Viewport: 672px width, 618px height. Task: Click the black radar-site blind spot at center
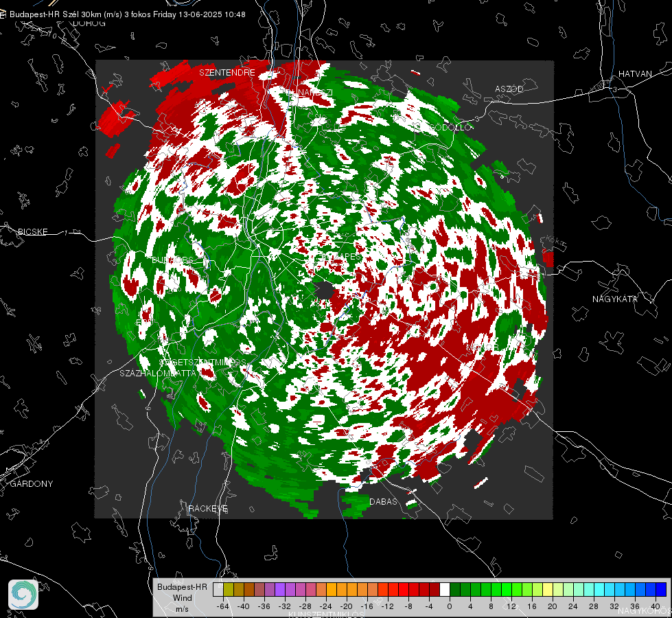[324, 290]
